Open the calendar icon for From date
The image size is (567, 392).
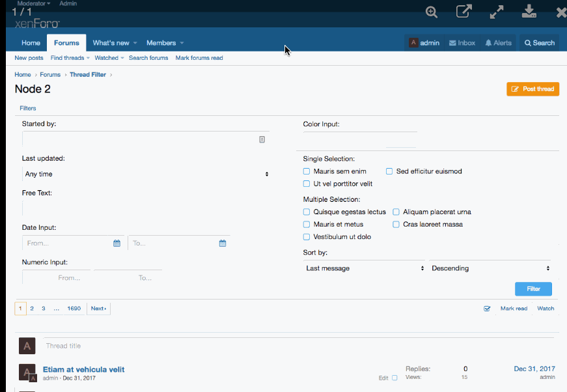click(117, 244)
